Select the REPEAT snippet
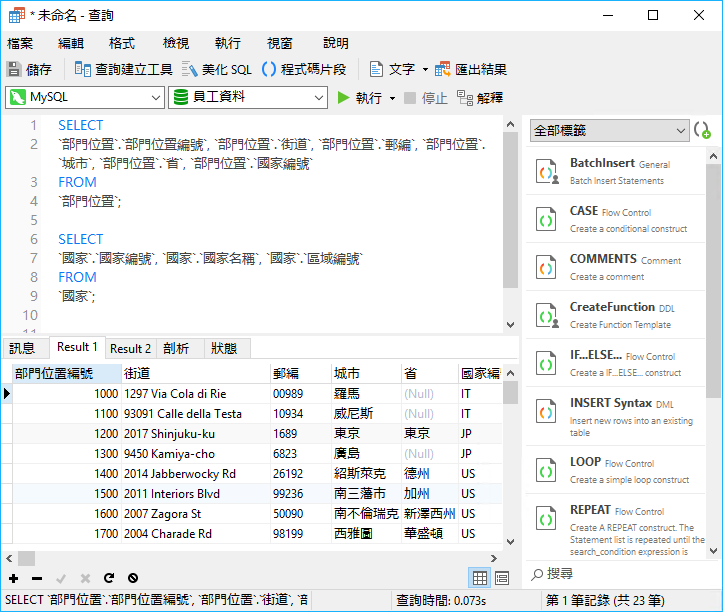 616,528
